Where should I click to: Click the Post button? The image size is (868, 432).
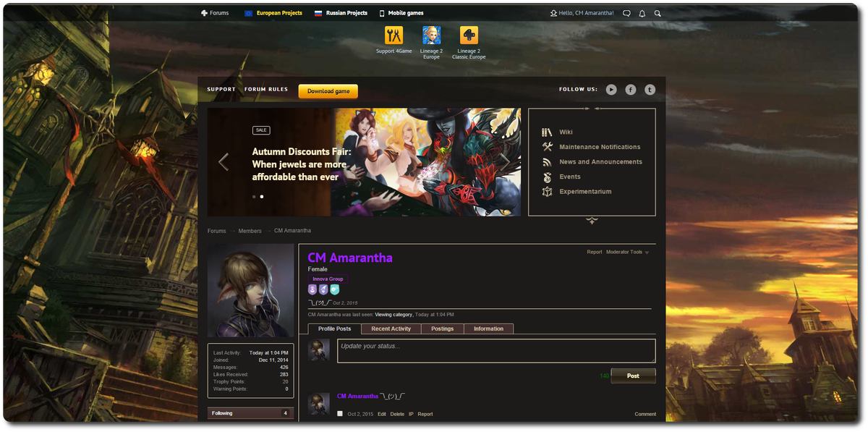coord(633,376)
